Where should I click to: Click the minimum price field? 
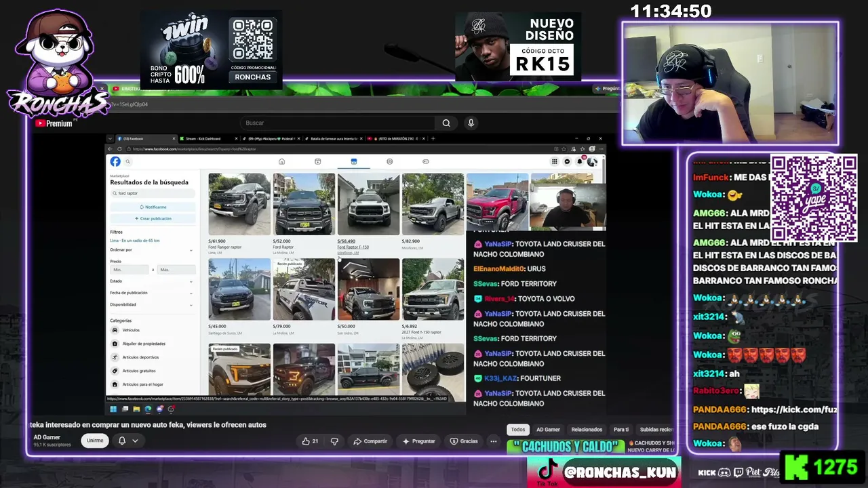[x=130, y=270]
